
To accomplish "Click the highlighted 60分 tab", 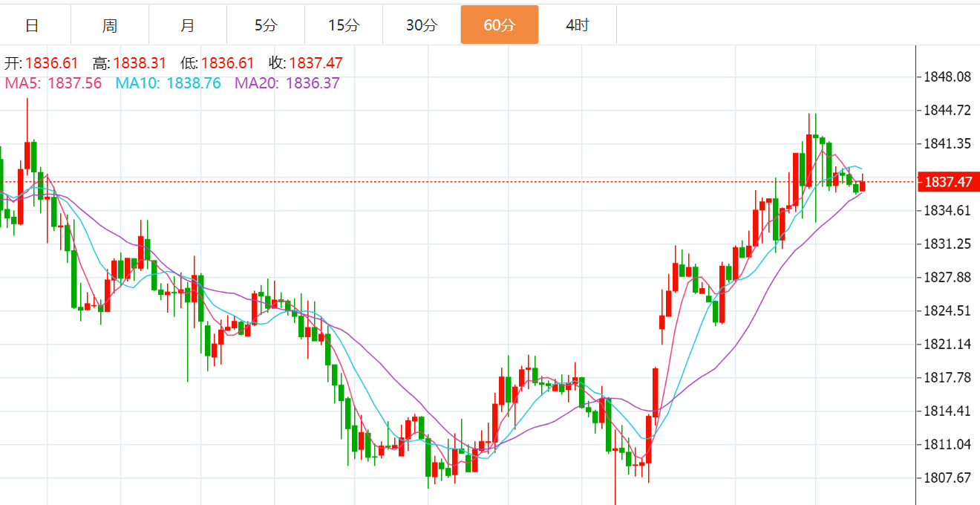I will (500, 25).
